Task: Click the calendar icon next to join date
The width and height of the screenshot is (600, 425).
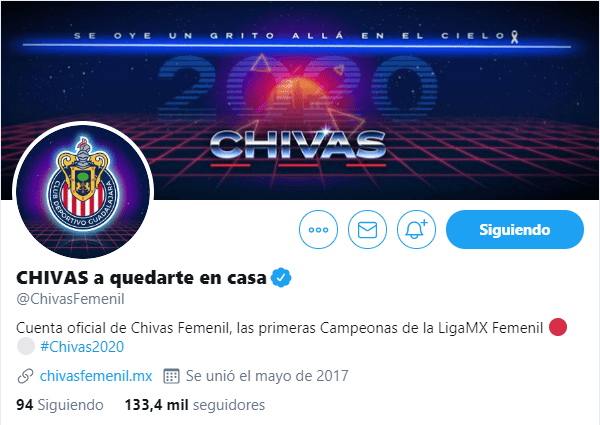Action: [171, 376]
